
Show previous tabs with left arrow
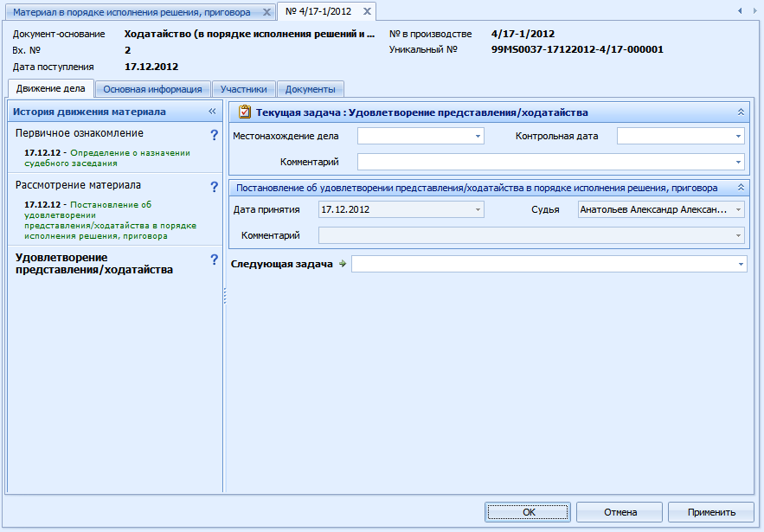tap(740, 10)
